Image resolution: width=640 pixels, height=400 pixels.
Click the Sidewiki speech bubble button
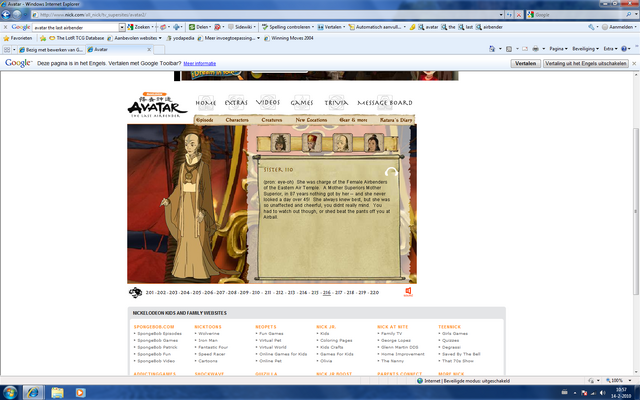(x=241, y=27)
